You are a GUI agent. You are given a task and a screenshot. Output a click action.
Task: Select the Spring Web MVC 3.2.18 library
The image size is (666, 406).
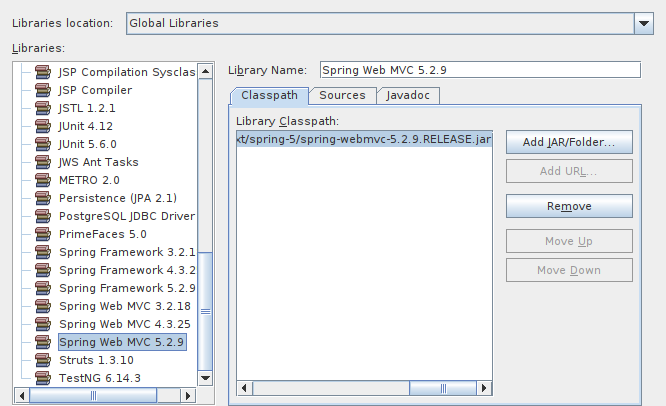pos(125,306)
